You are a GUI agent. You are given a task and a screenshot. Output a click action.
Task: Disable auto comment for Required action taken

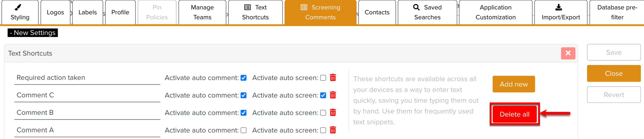(x=243, y=78)
